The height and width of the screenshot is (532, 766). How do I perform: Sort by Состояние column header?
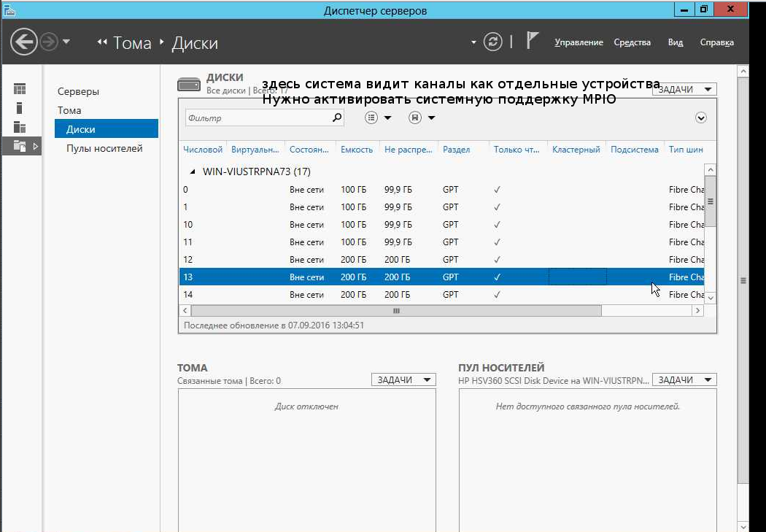coord(309,150)
